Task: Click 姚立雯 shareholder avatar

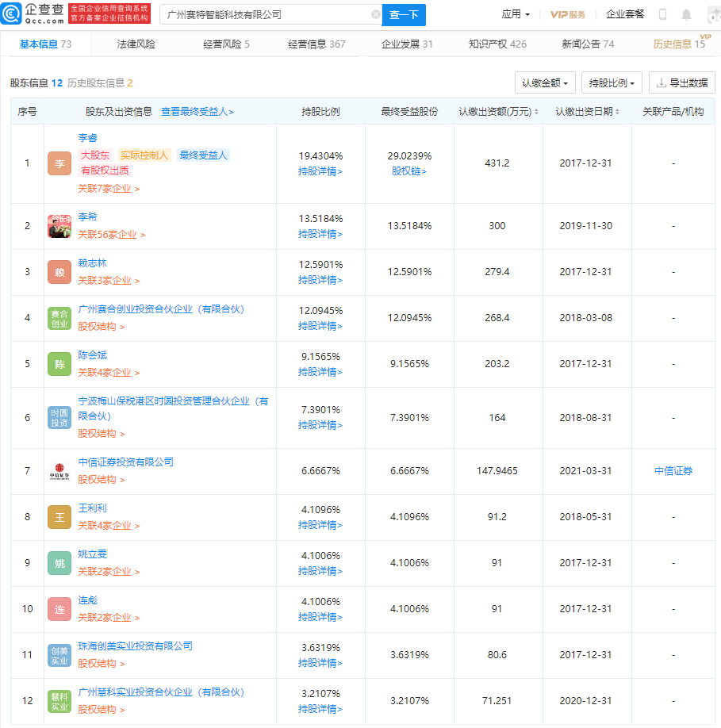Action: [x=59, y=563]
